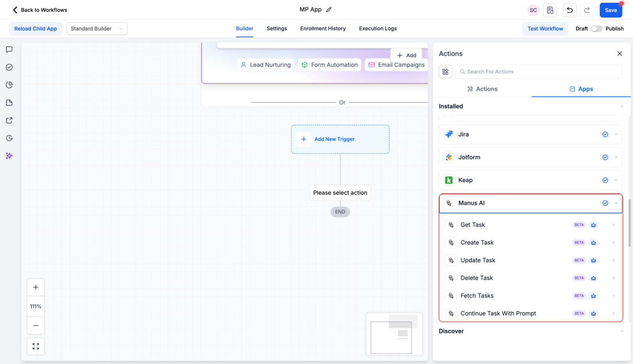This screenshot has width=633, height=364.
Task: Switch to the Settings tab
Action: pos(277,28)
